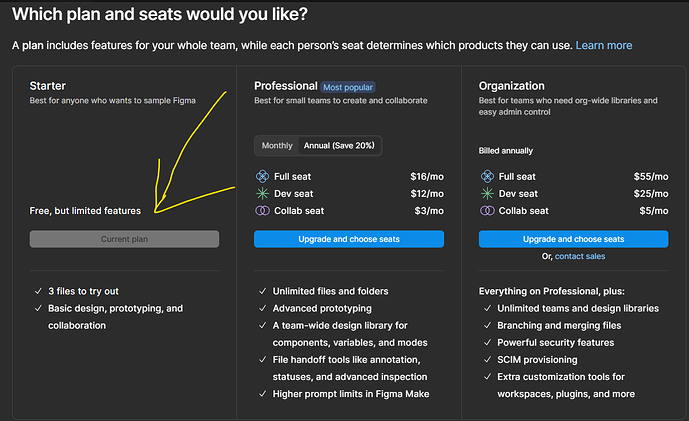Image resolution: width=689 pixels, height=421 pixels.
Task: Click Unlimited teams and design libraries
Action: 578,308
